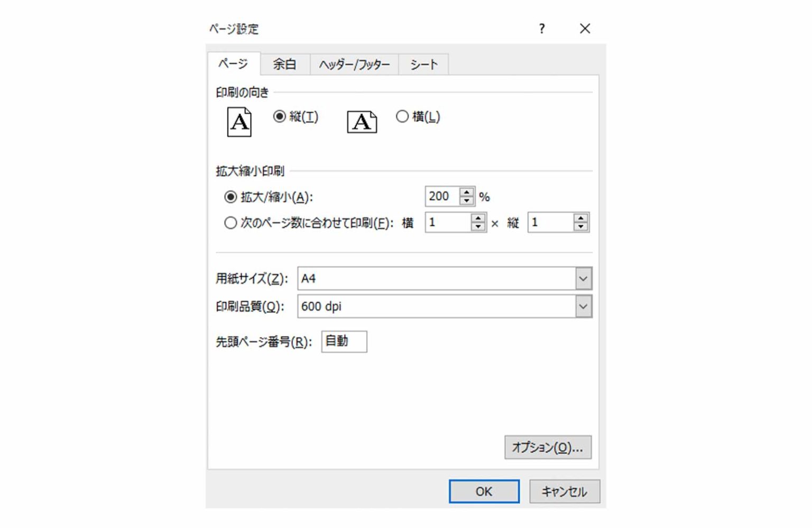The image size is (812, 528).
Task: Decrease 縦 page count with down arrow
Action: 580,227
